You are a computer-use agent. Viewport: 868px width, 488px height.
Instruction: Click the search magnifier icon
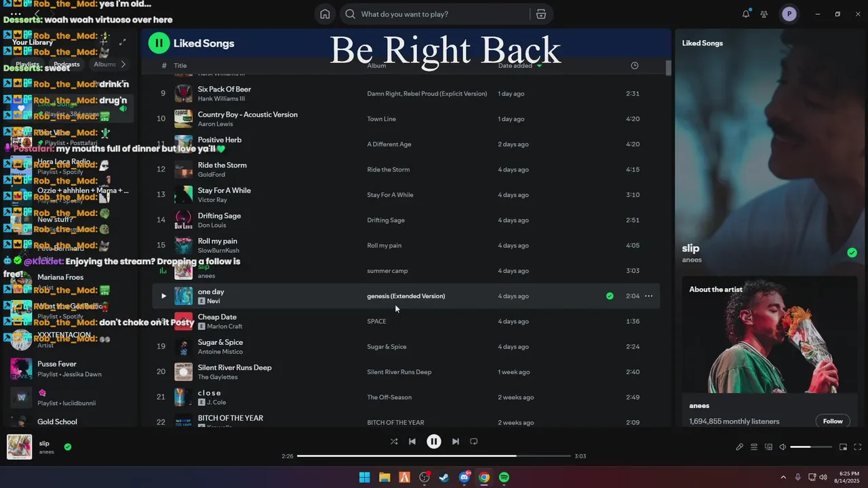click(351, 14)
